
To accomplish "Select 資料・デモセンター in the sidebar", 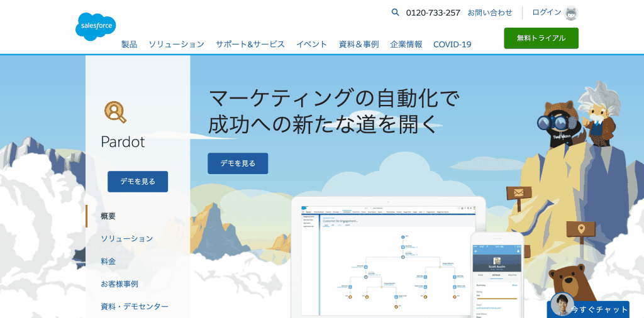I will (x=135, y=306).
